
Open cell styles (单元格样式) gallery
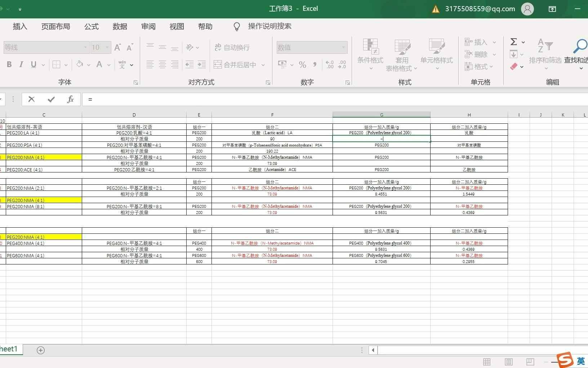[437, 54]
